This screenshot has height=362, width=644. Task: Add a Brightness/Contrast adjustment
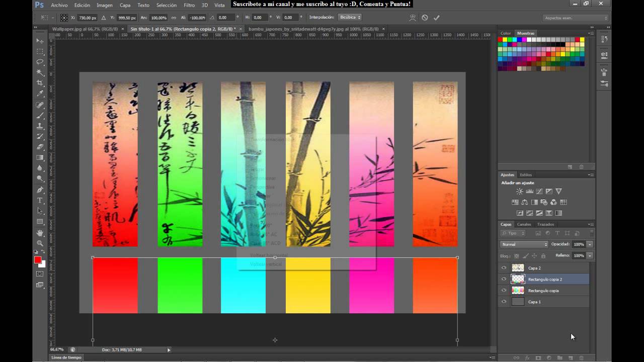(x=520, y=192)
